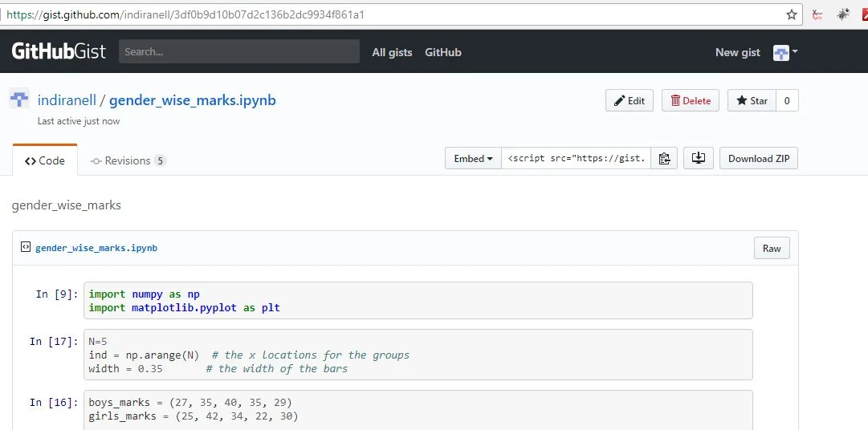Click the file icon beside gender_wise_marks.ipynb

click(x=25, y=248)
